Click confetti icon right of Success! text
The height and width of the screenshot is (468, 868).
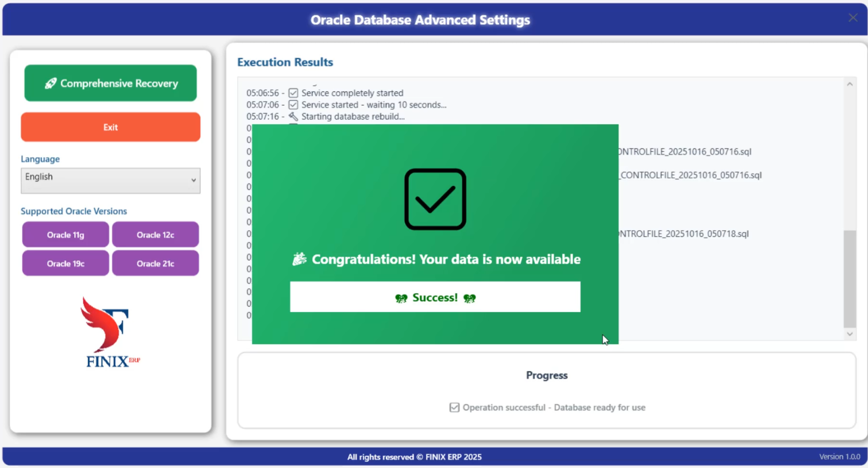click(469, 298)
